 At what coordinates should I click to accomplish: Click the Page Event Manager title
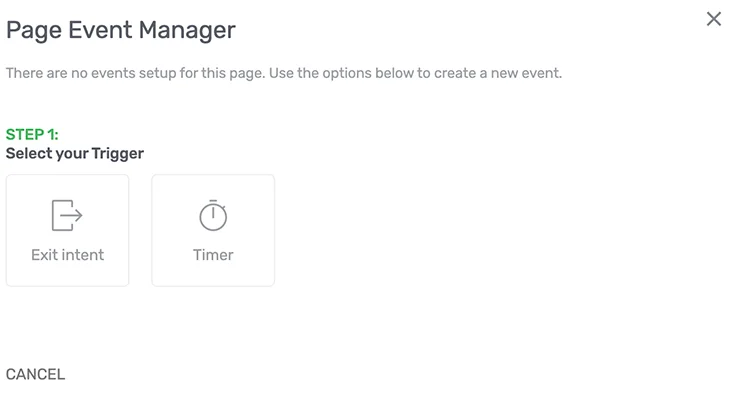121,30
